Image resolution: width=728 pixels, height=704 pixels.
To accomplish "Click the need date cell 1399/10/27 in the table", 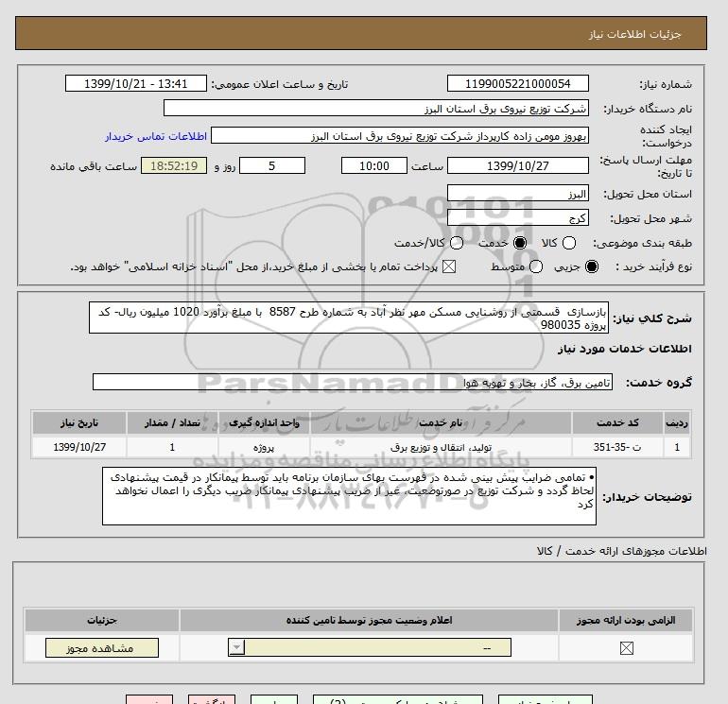I will (x=79, y=447).
